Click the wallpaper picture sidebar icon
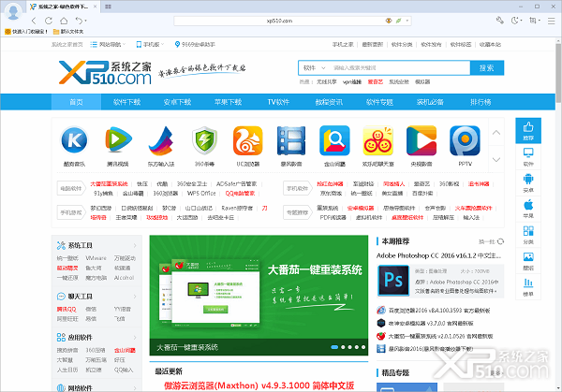 point(528,261)
